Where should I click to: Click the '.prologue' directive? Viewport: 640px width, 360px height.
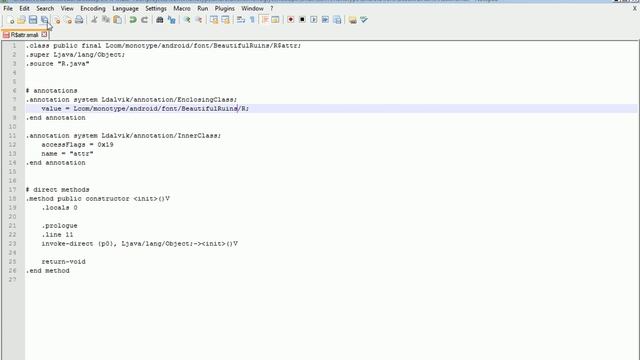(x=60, y=225)
